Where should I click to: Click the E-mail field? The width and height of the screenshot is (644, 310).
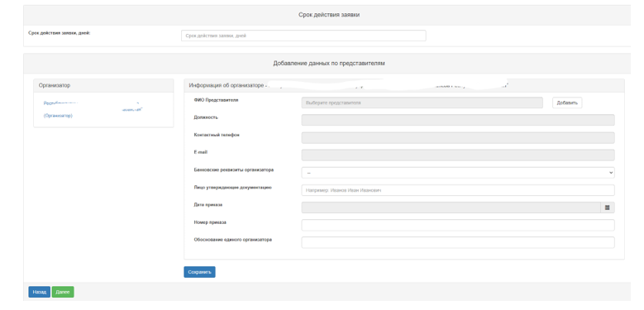pyautogui.click(x=458, y=155)
